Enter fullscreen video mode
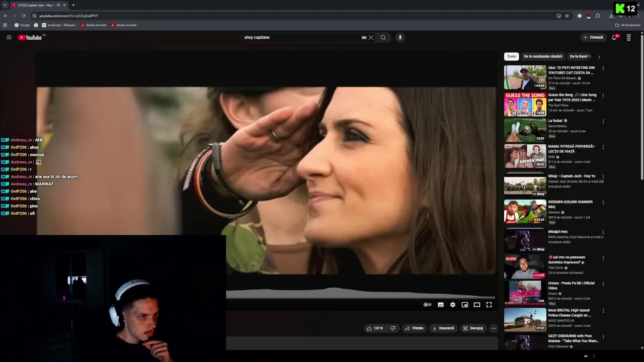The image size is (644, 362). tap(489, 305)
